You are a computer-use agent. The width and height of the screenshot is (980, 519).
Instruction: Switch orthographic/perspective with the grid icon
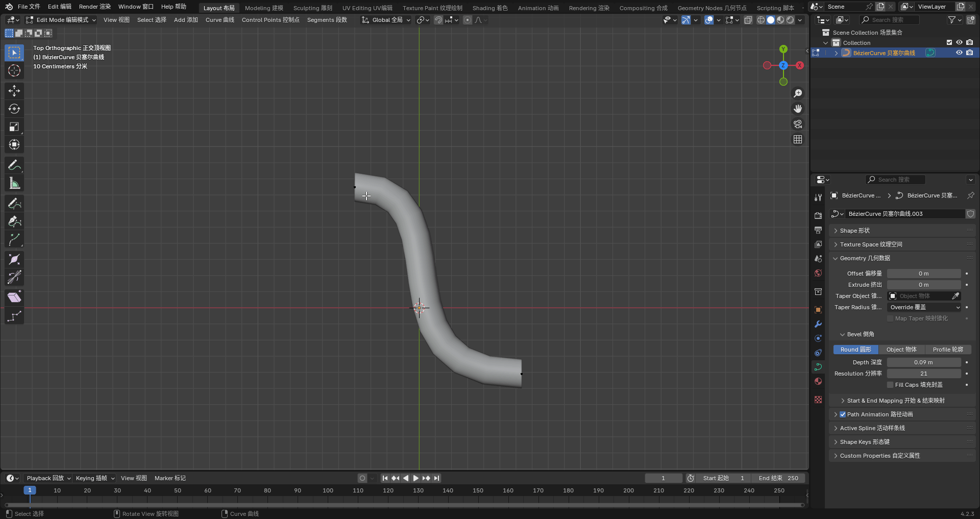click(798, 139)
